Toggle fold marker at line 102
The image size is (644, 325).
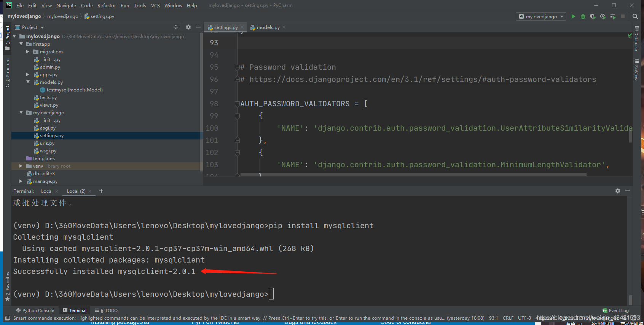pos(237,153)
